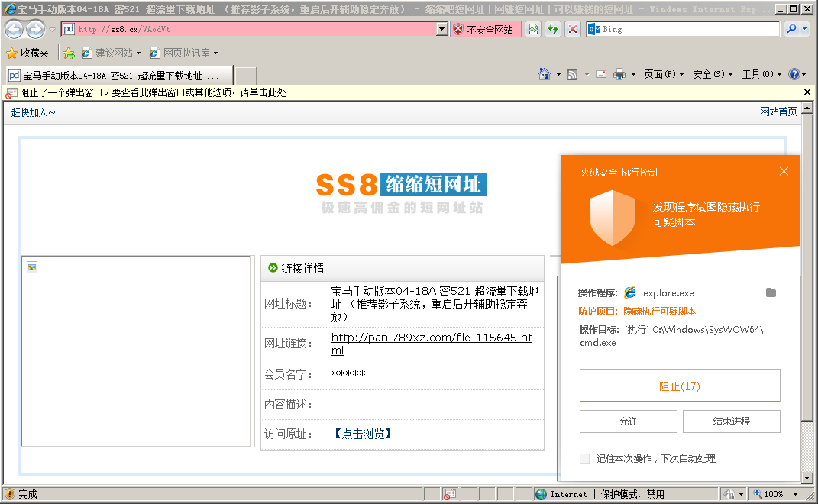Click the 链接详情 green arrow icon
The height and width of the screenshot is (504, 818).
pyautogui.click(x=273, y=267)
